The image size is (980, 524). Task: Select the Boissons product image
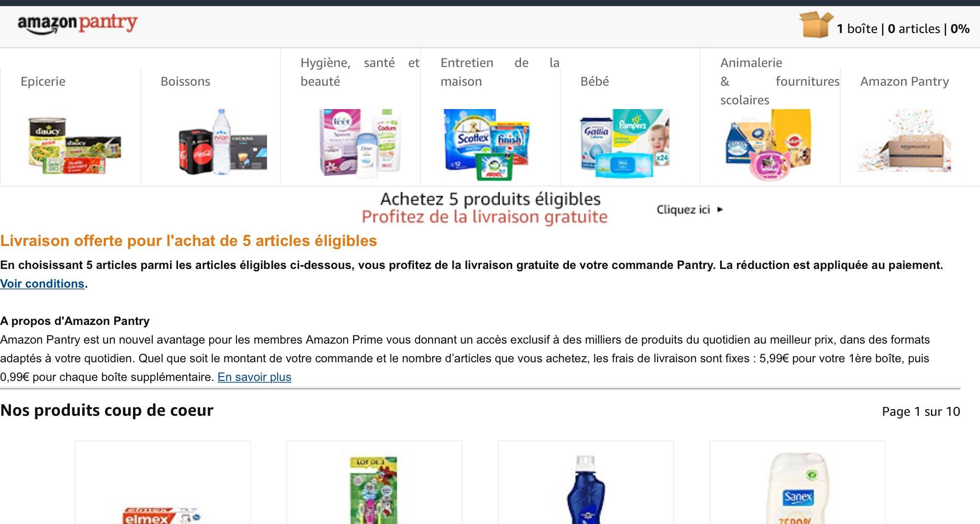point(223,142)
